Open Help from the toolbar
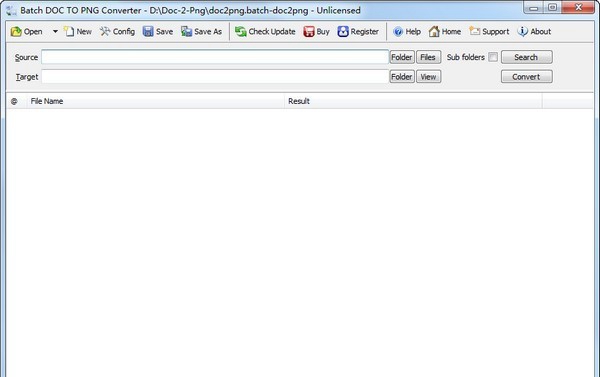Image resolution: width=600 pixels, height=377 pixels. coord(407,32)
